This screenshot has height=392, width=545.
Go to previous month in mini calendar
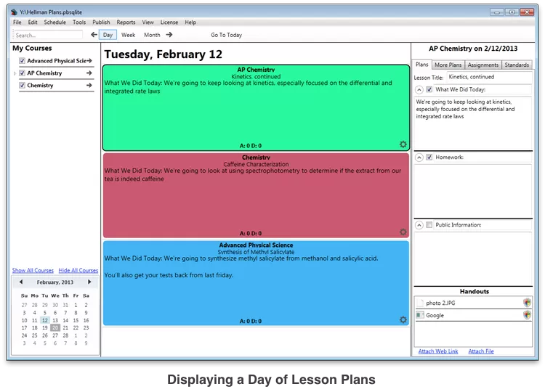(x=21, y=282)
